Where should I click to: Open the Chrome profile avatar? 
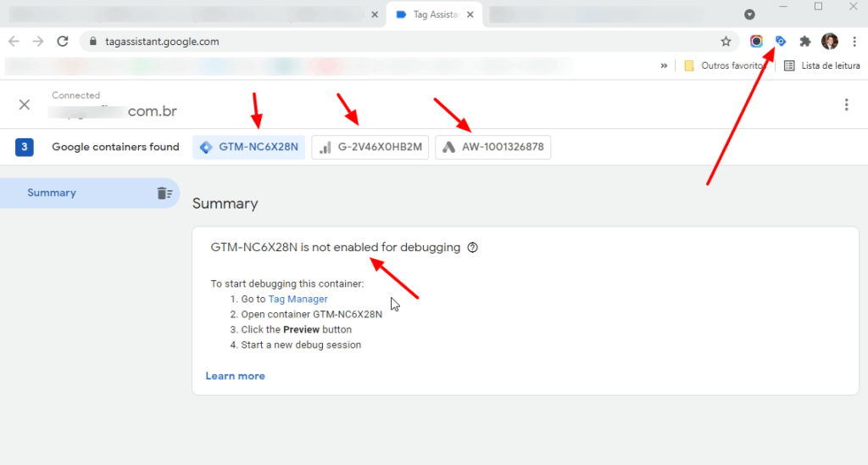[829, 42]
